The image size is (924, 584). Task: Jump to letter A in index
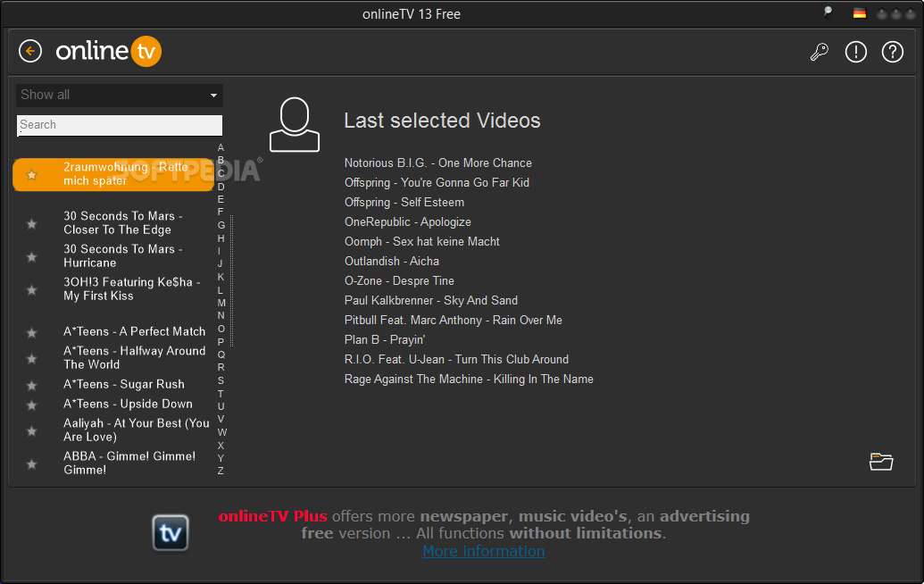coord(221,147)
